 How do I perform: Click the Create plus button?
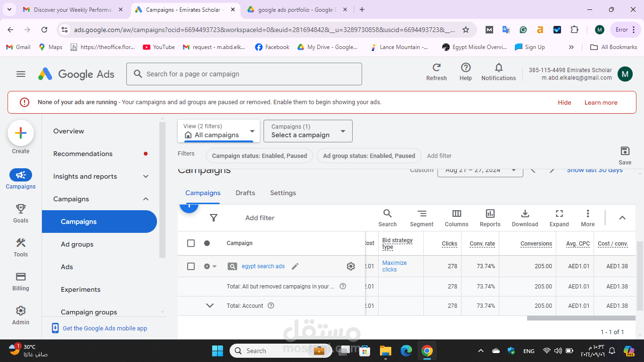(x=21, y=133)
